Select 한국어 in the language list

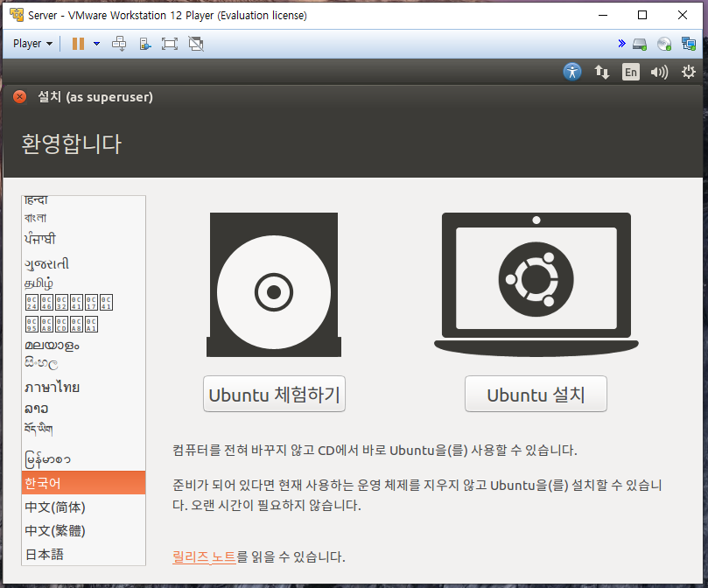[x=83, y=483]
